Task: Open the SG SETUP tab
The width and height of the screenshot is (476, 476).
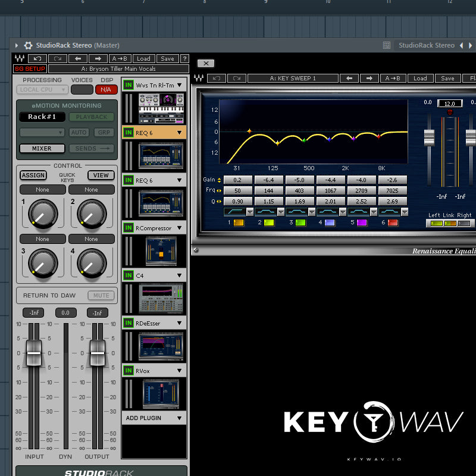Action: tap(30, 68)
